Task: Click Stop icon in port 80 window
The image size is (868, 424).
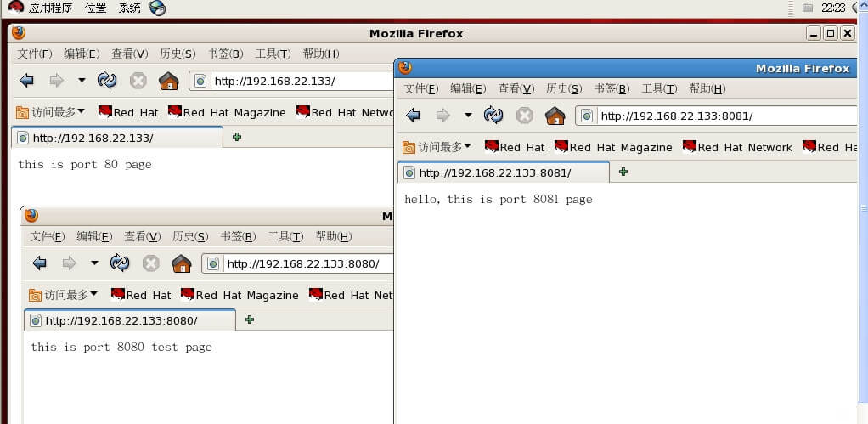Action: [x=138, y=81]
